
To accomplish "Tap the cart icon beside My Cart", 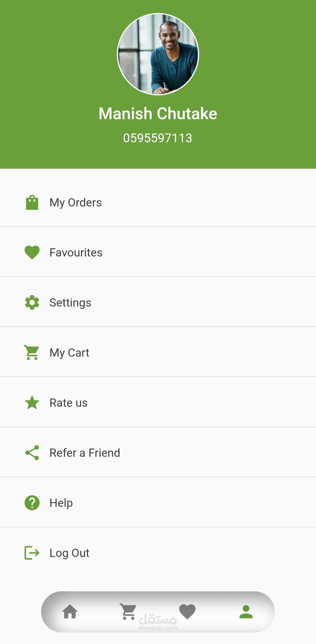I will pyautogui.click(x=32, y=353).
